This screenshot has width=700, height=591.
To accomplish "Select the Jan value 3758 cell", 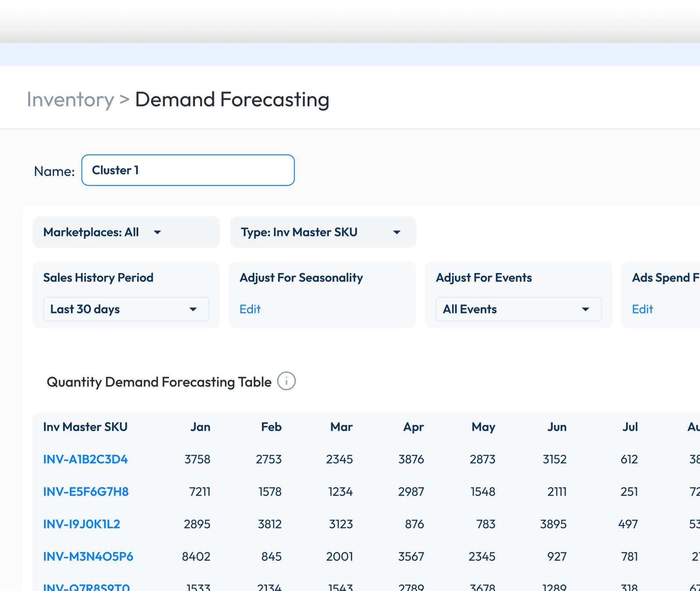I will tap(197, 459).
